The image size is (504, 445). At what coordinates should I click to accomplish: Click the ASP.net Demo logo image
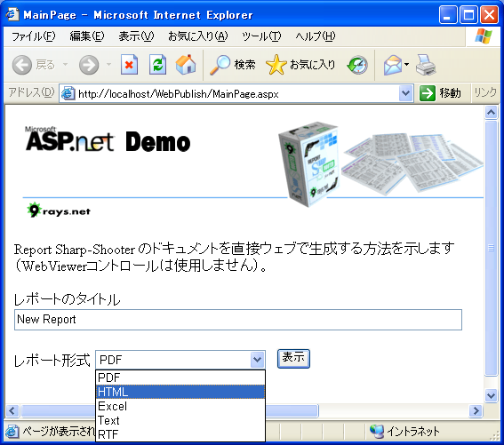tap(108, 139)
